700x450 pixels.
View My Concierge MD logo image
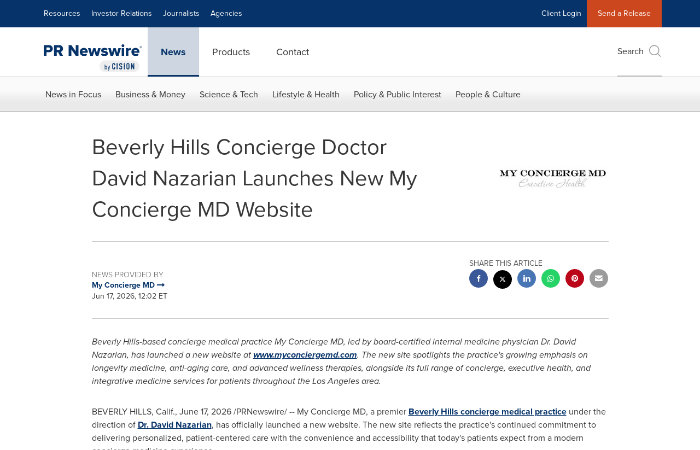tap(553, 178)
